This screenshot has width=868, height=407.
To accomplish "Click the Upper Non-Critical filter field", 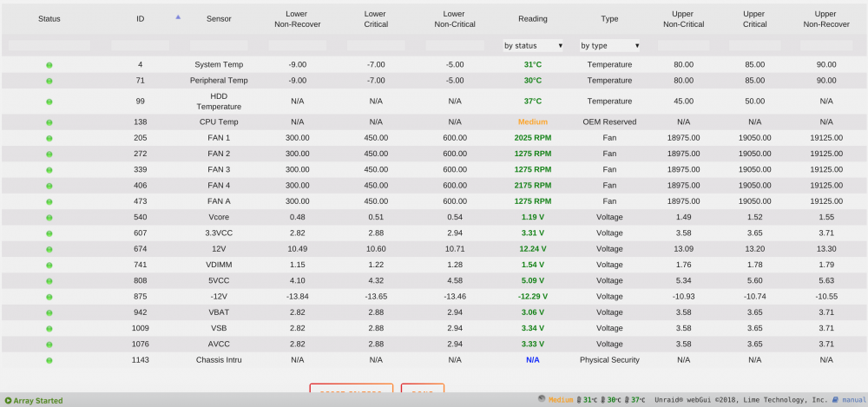I will click(684, 46).
